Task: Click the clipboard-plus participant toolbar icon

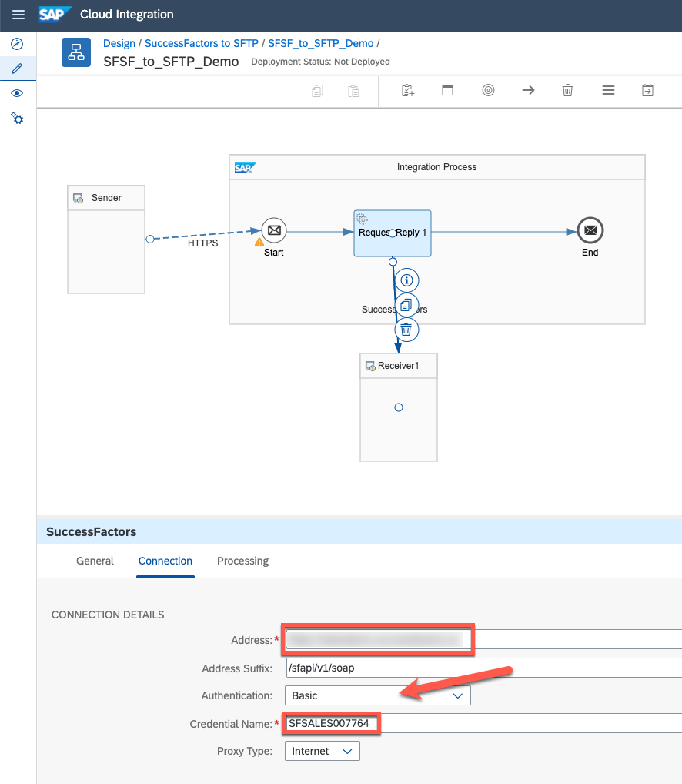Action: [408, 91]
